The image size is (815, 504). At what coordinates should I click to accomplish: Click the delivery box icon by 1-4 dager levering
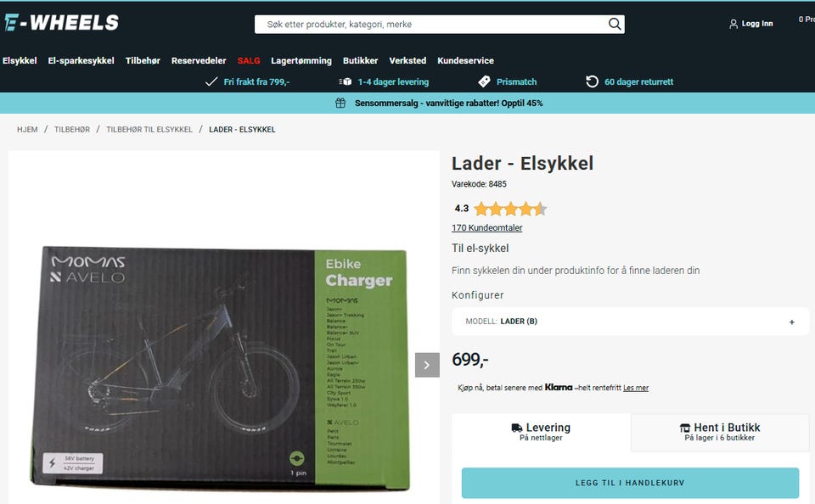point(346,81)
